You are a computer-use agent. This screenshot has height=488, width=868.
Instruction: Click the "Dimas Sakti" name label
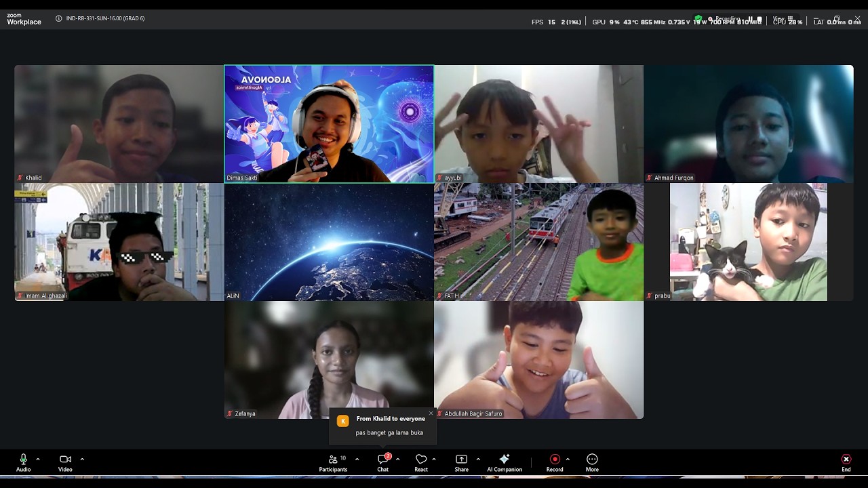click(242, 178)
